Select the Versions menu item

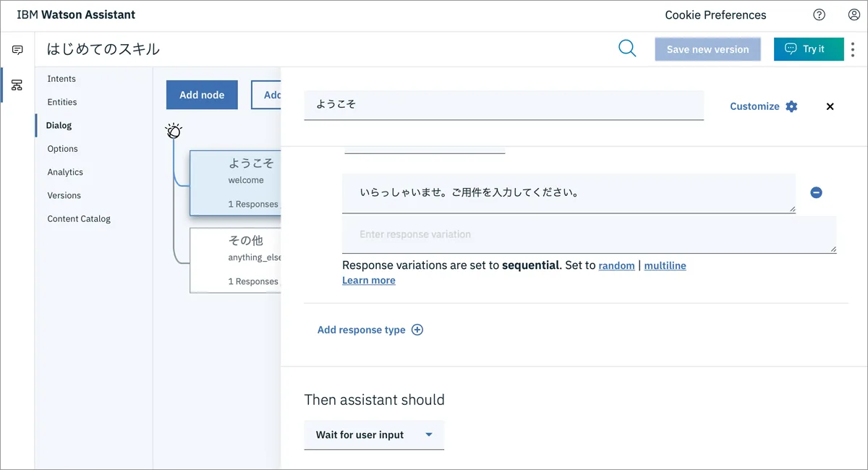click(x=64, y=195)
